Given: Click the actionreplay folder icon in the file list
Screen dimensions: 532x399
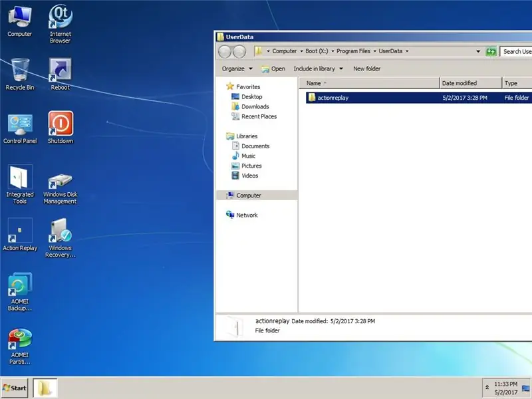Looking at the screenshot, I should click(311, 98).
